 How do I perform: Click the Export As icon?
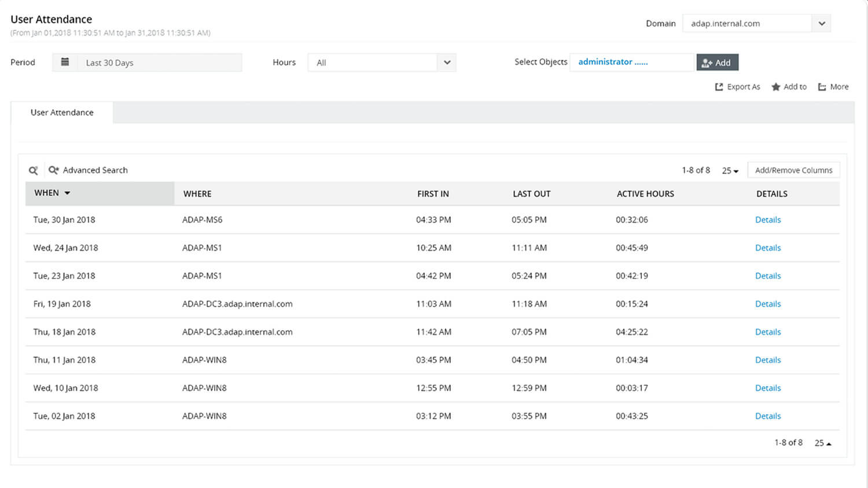[x=719, y=87]
